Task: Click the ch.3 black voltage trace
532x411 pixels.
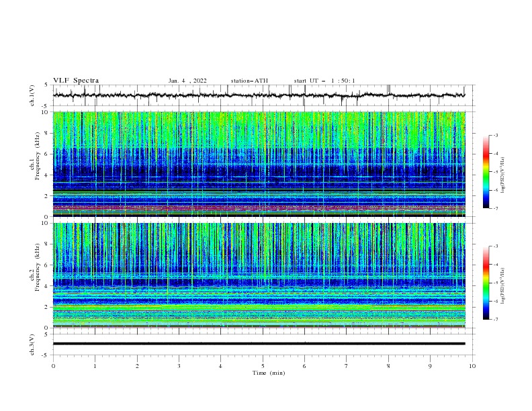Action: pos(259,344)
